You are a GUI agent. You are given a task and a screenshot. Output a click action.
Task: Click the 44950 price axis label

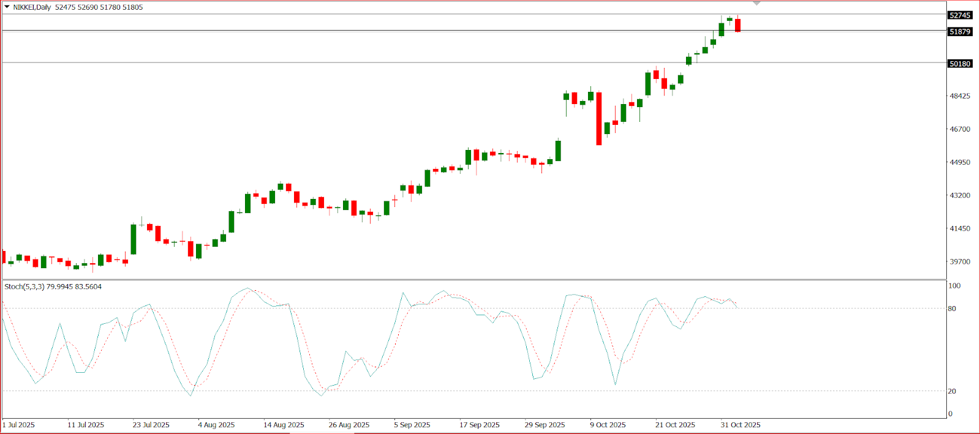coord(960,162)
